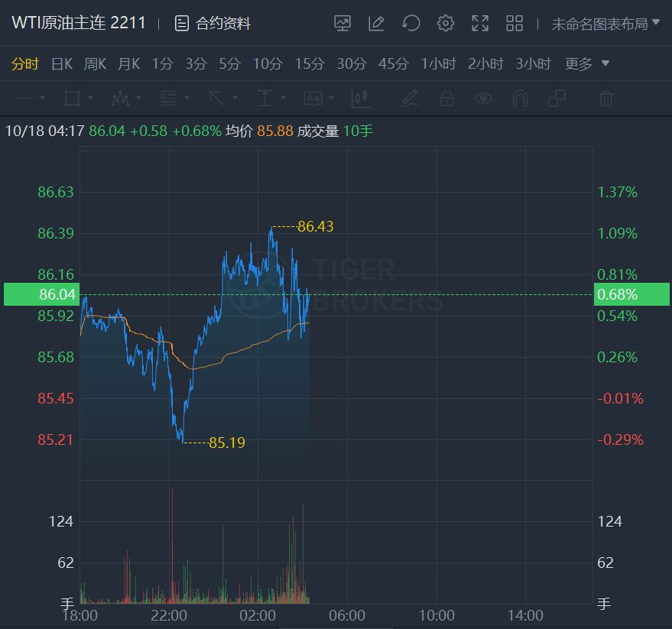Open chart settings gear icon
The image size is (672, 629).
coord(446,23)
